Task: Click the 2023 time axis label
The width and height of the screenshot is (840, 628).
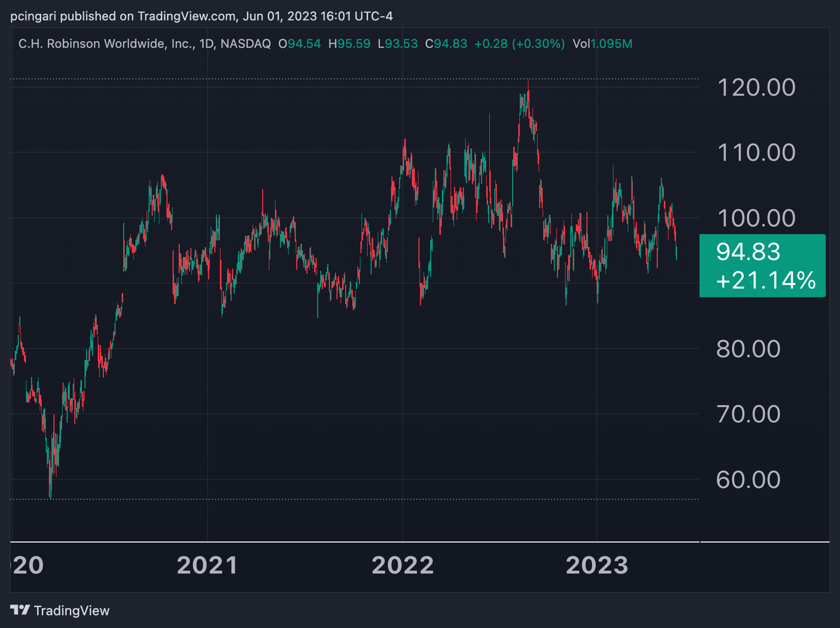Action: (597, 566)
